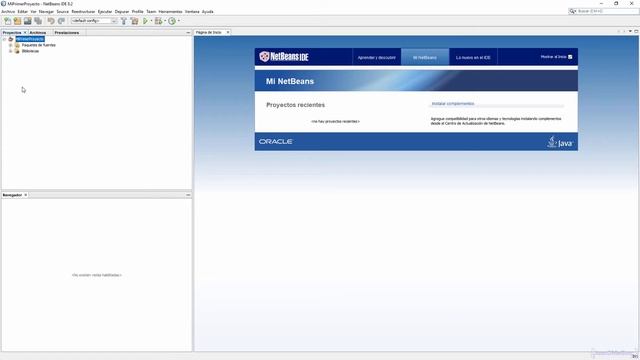Viewport: 640px width, 360px height.
Task: Expand the Paquetes de fuentes node
Action: [x=11, y=45]
